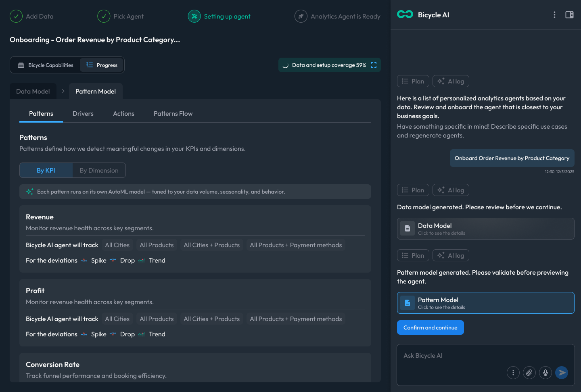Select All Cities chip under Profit
This screenshot has height=392, width=581.
point(117,319)
